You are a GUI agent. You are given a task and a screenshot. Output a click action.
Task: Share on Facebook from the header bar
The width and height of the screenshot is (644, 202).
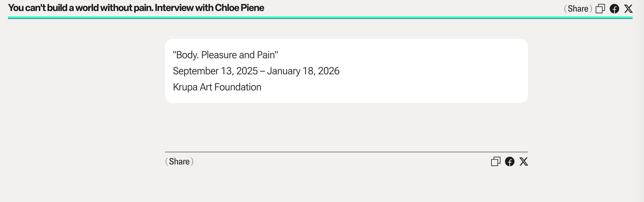pyautogui.click(x=614, y=9)
